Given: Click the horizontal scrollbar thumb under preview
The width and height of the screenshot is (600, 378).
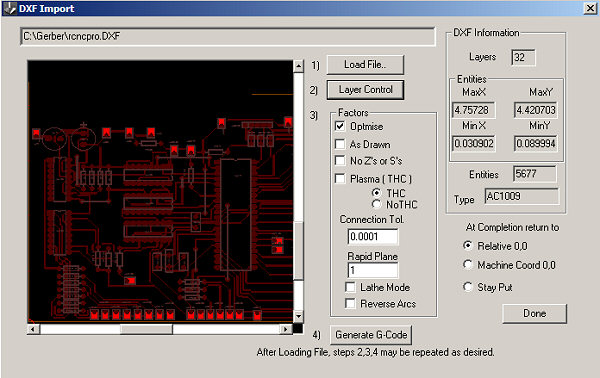Looking at the screenshot, I should 147,329.
